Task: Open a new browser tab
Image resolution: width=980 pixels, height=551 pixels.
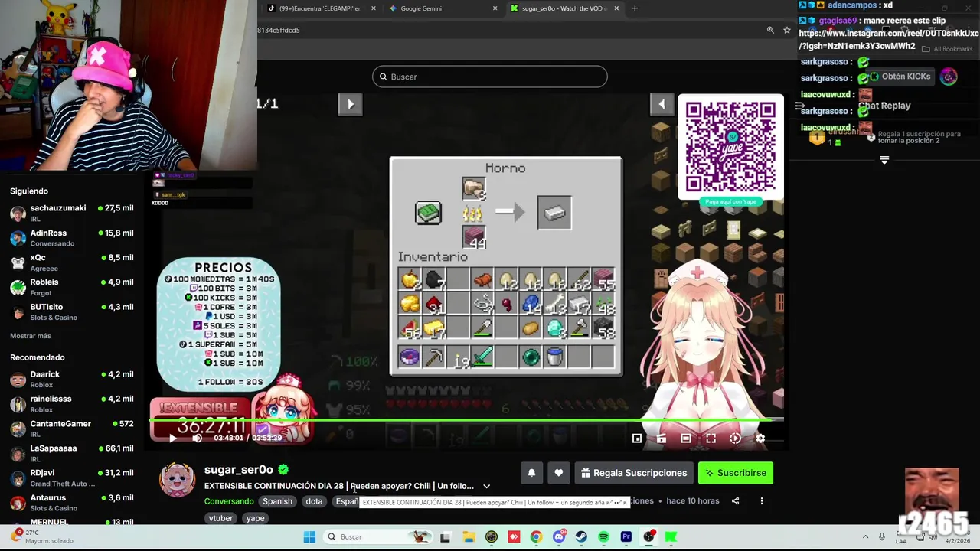Action: 634,8
